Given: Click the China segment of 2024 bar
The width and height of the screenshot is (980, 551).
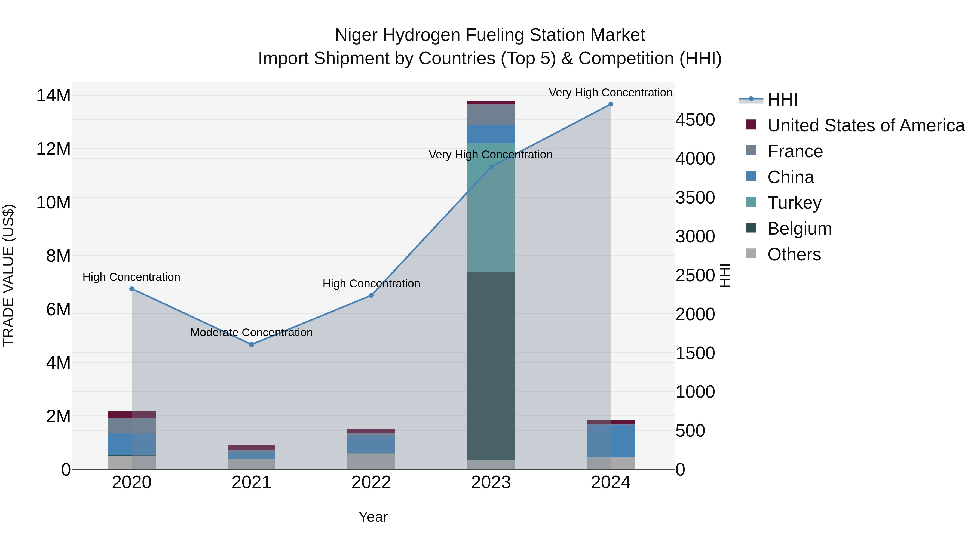Looking at the screenshot, I should [x=611, y=441].
